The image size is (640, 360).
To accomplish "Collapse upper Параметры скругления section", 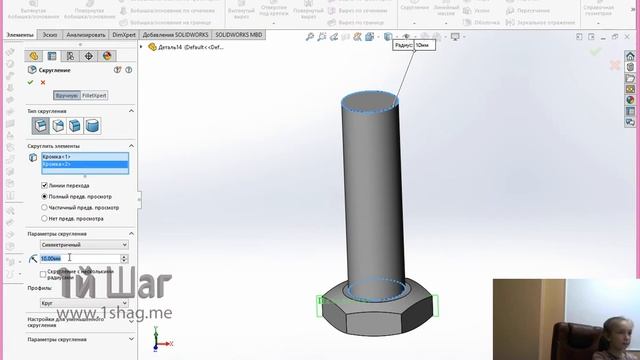I will [131, 233].
